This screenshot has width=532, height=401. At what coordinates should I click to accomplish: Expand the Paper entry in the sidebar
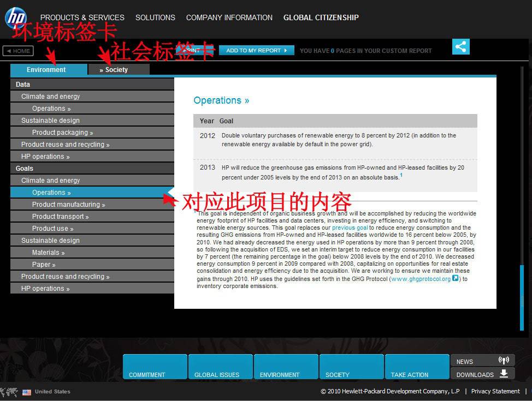click(44, 264)
